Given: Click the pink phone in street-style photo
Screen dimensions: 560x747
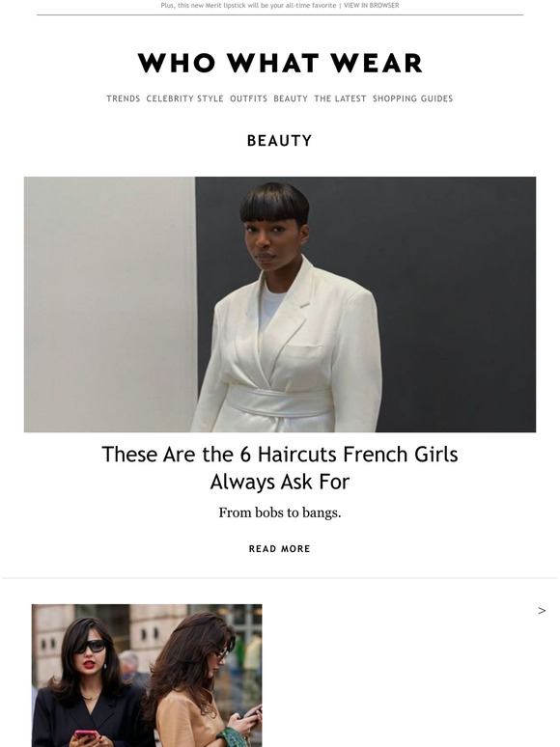Looking at the screenshot, I should coord(87,735).
